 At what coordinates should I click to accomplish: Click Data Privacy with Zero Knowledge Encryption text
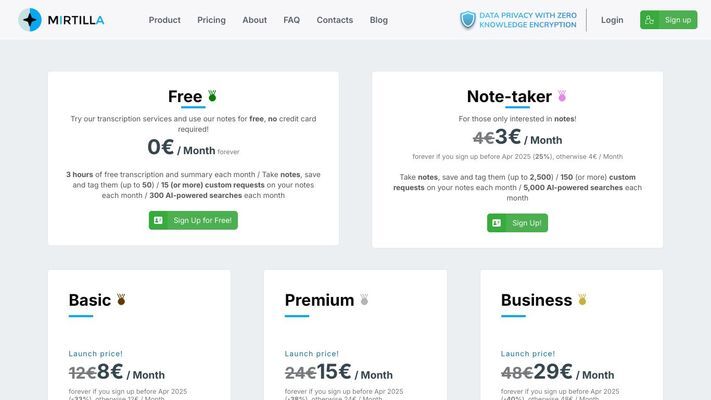pos(528,20)
